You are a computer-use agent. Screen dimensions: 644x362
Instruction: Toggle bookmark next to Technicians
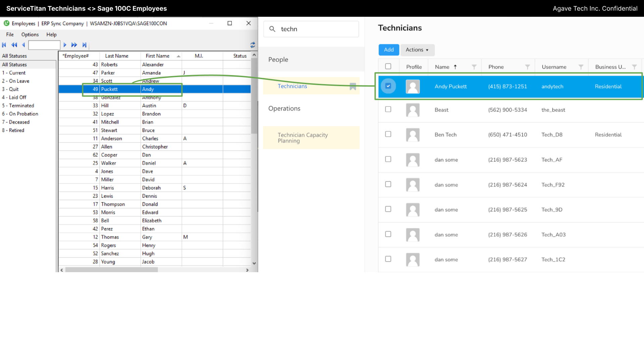[x=353, y=86]
